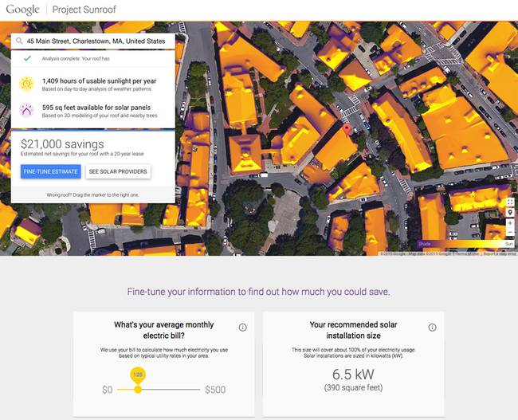
Task: Click the red marker on the map
Action: 346,129
